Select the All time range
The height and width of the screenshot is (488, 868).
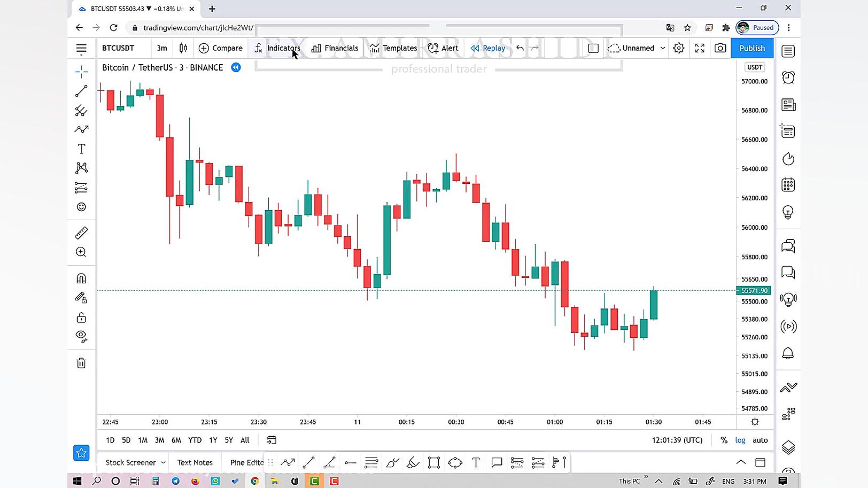[245, 440]
